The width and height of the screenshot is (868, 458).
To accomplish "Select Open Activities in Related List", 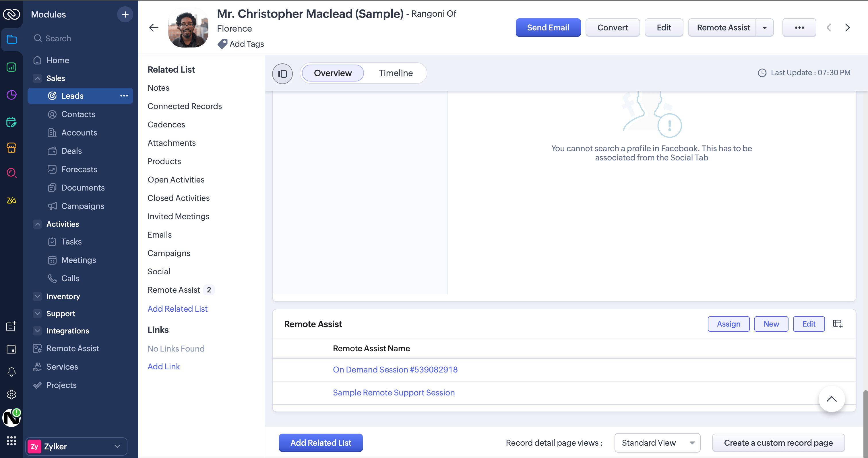I will [176, 179].
